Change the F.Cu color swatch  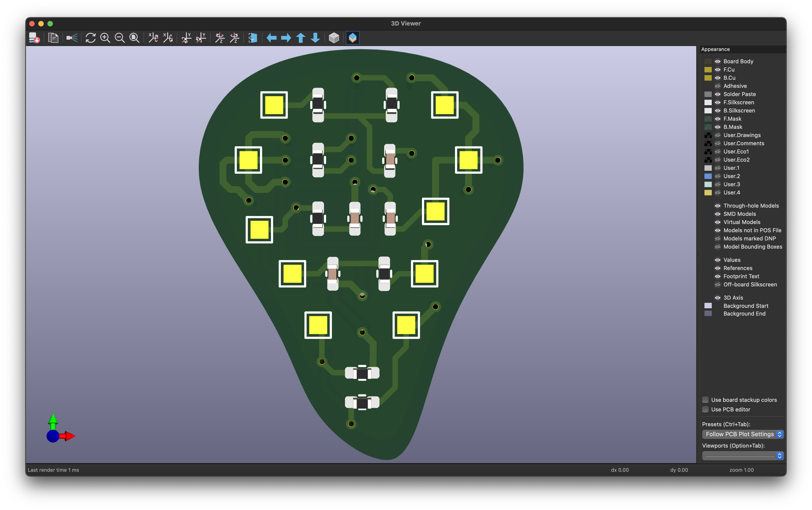(x=708, y=69)
